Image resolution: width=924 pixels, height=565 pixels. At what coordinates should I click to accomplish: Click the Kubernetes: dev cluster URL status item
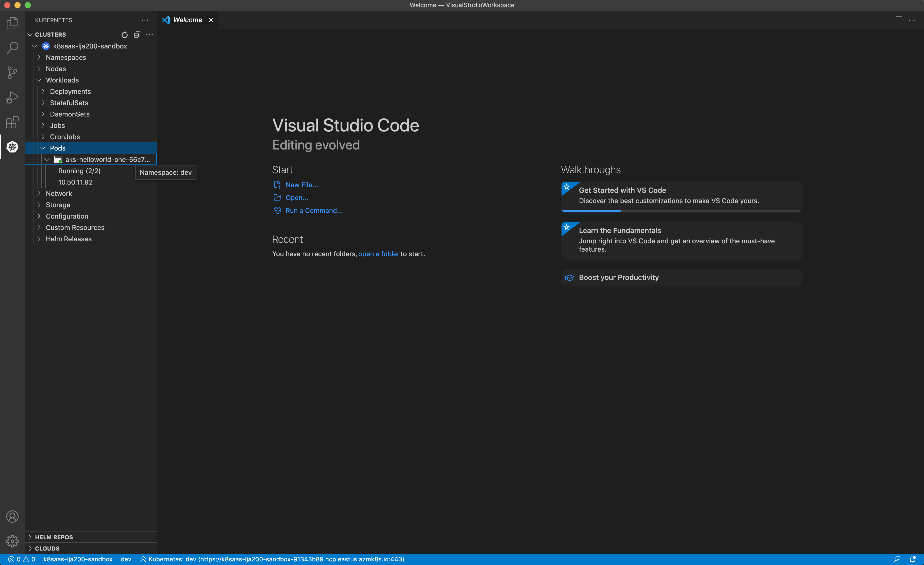tap(272, 559)
